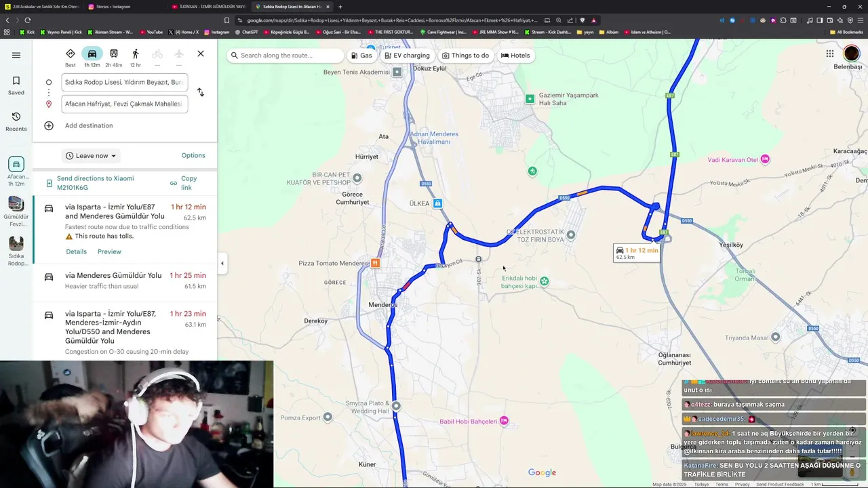This screenshot has height=488, width=868.
Task: Edit starting point Sıdıka Rodop Lisesi
Action: [124, 82]
